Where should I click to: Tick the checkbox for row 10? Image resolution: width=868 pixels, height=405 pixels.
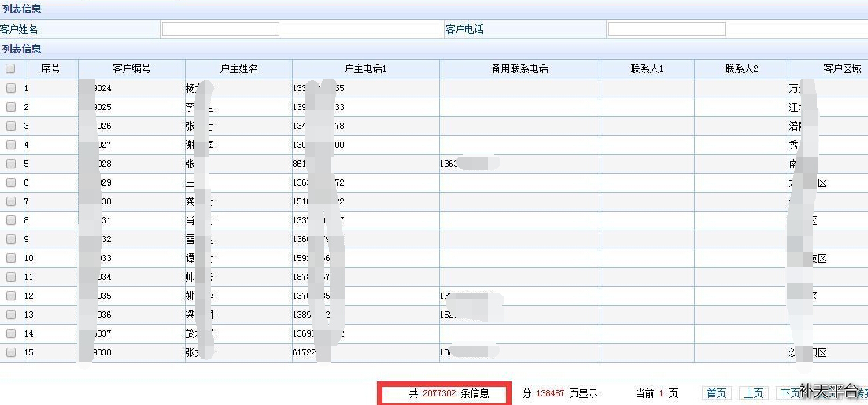point(11,259)
